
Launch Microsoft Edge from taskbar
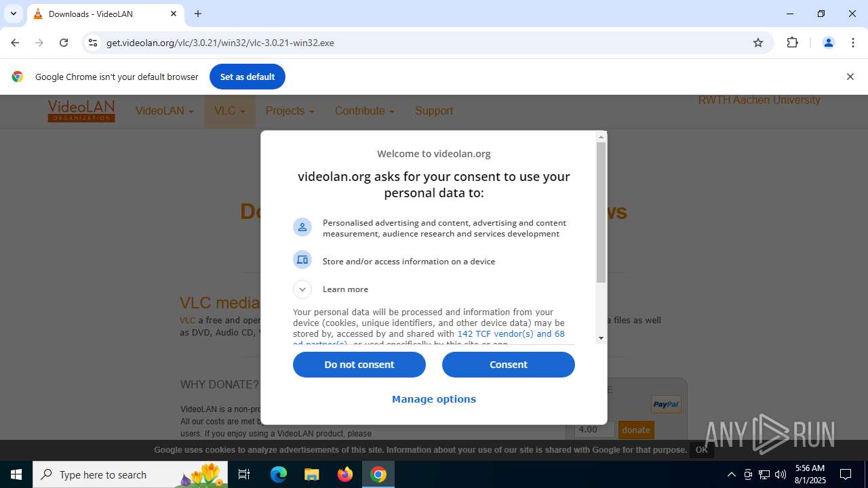click(279, 475)
